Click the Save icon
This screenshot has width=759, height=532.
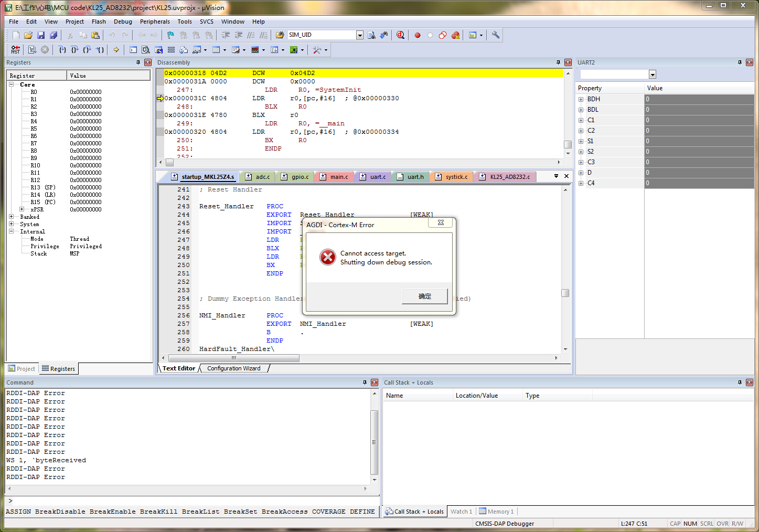(41, 35)
